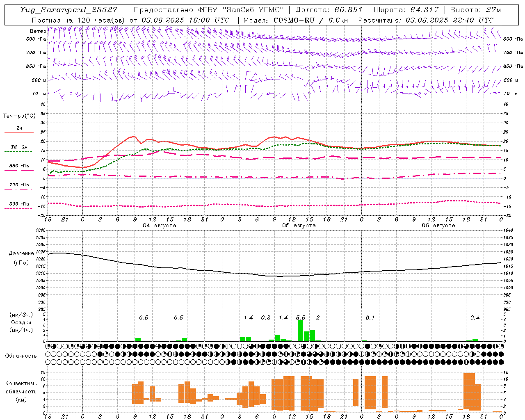Viewport: 525px width, 420px height.
Task: Select the 5.5 precipitation value
Action: point(300,317)
